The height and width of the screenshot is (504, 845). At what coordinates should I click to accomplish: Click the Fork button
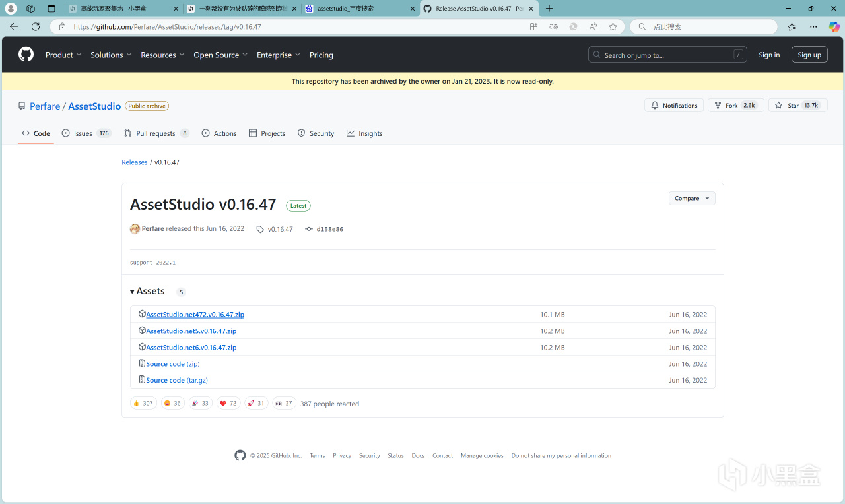pyautogui.click(x=736, y=106)
